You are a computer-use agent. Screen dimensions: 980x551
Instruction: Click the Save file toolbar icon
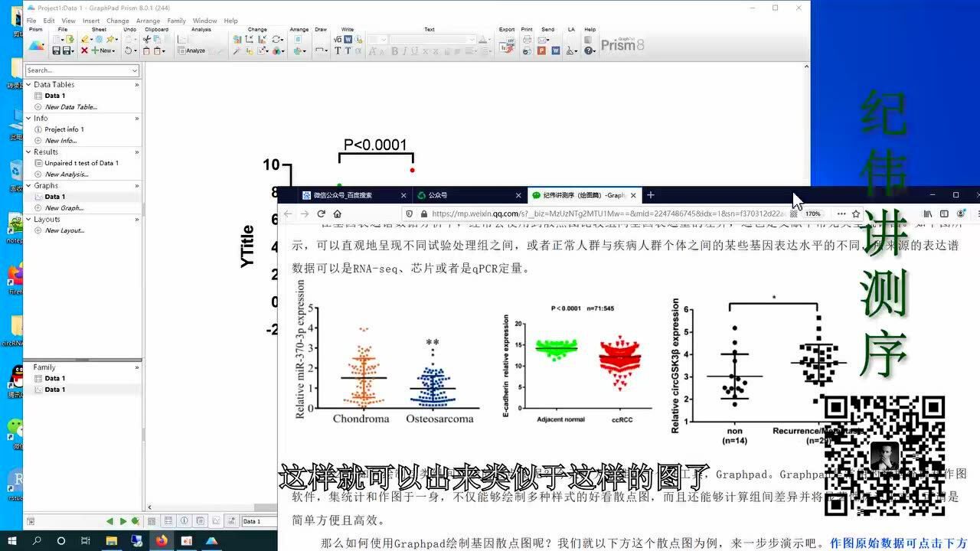pos(56,51)
